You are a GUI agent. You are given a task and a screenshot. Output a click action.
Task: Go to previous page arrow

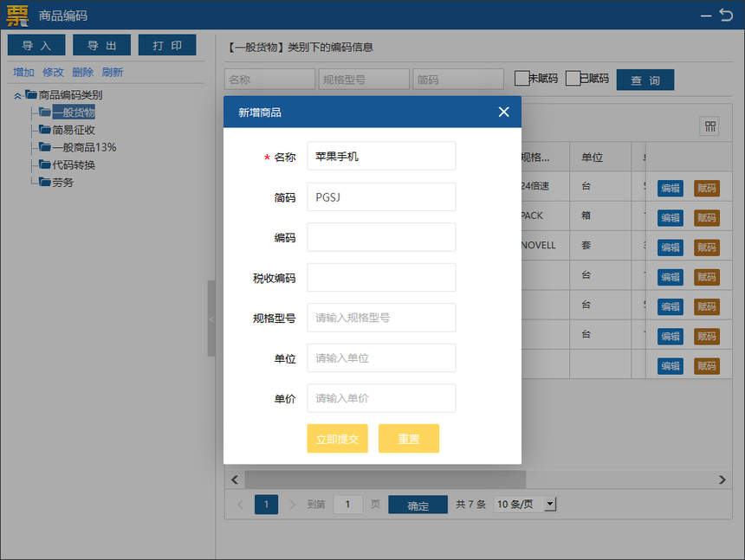pyautogui.click(x=241, y=505)
